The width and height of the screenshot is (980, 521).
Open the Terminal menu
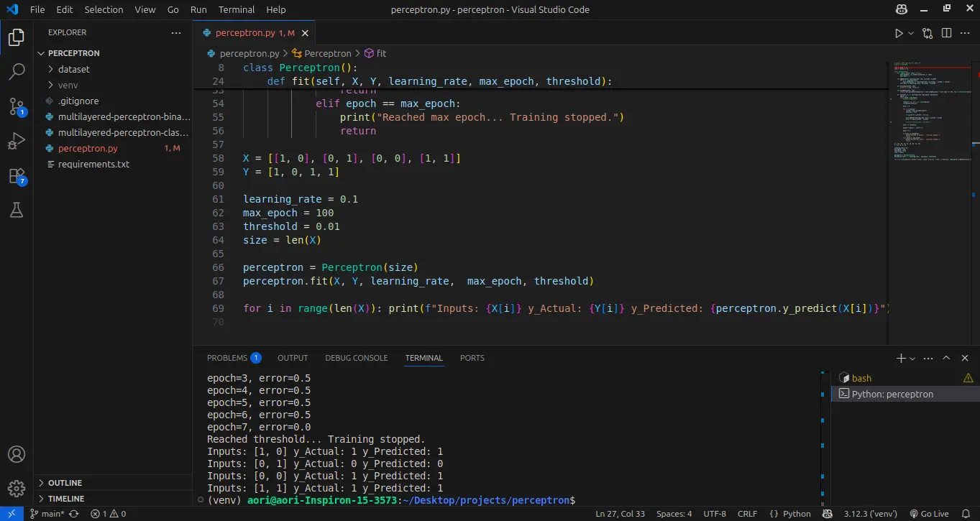[236, 9]
